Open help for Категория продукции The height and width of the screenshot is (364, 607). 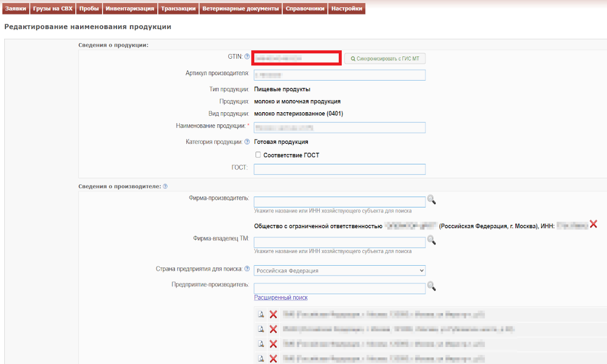(x=247, y=142)
